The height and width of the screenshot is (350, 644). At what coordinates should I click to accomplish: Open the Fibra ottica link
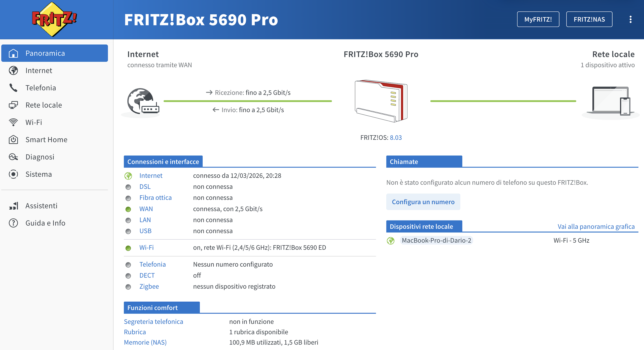tap(156, 198)
